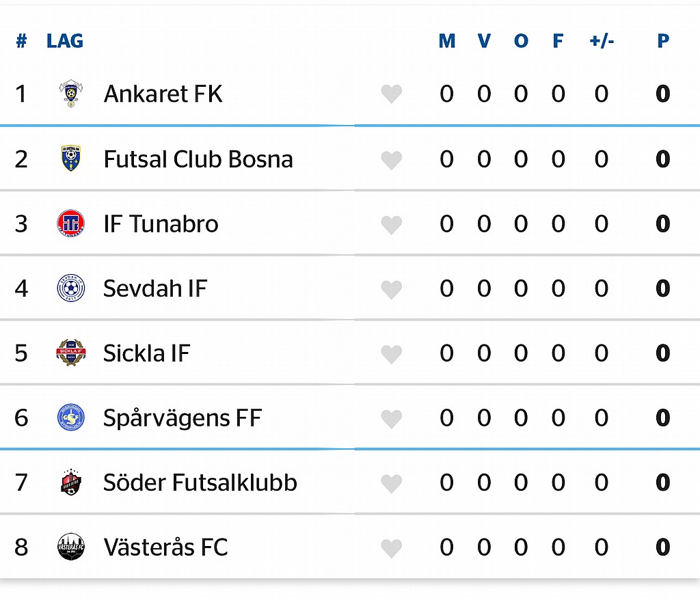This screenshot has width=700, height=598.
Task: Click the Västerås FC black badge
Action: click(x=71, y=547)
